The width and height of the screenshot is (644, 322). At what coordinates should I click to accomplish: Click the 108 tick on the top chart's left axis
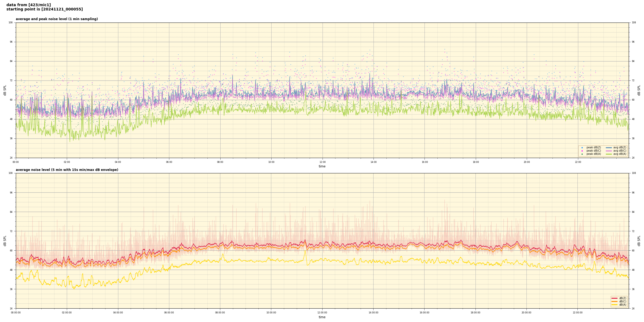click(x=10, y=23)
